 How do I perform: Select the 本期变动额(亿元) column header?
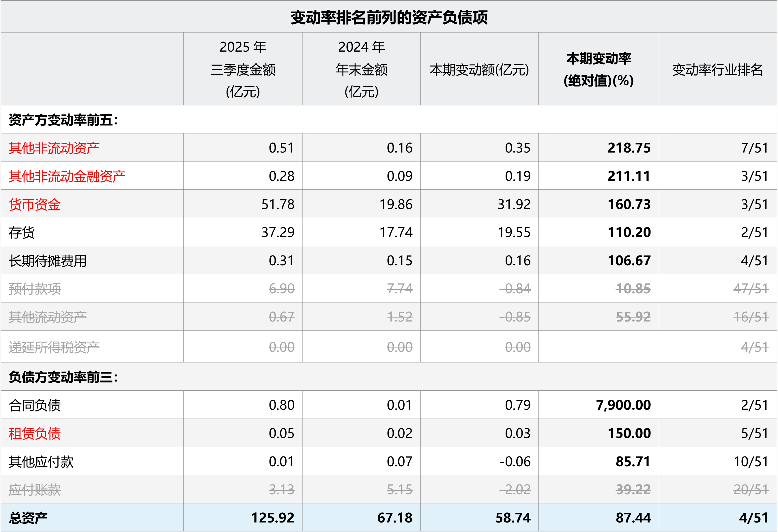pos(479,69)
